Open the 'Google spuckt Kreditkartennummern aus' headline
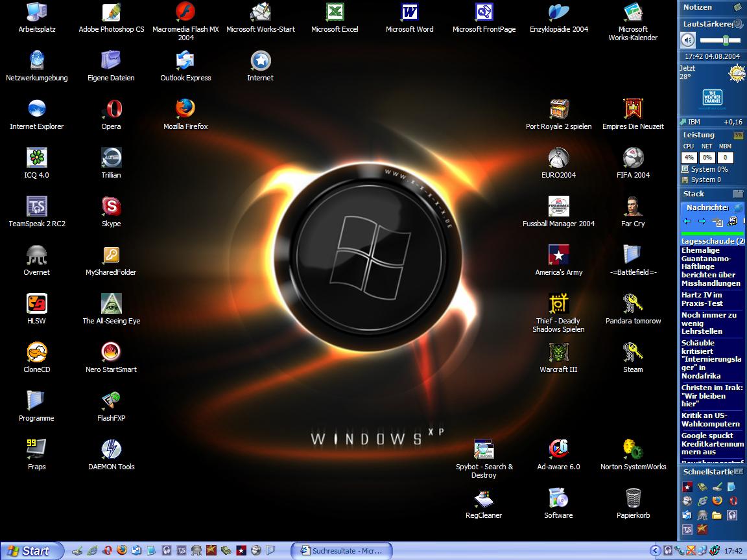This screenshot has width=747, height=560. pyautogui.click(x=712, y=444)
